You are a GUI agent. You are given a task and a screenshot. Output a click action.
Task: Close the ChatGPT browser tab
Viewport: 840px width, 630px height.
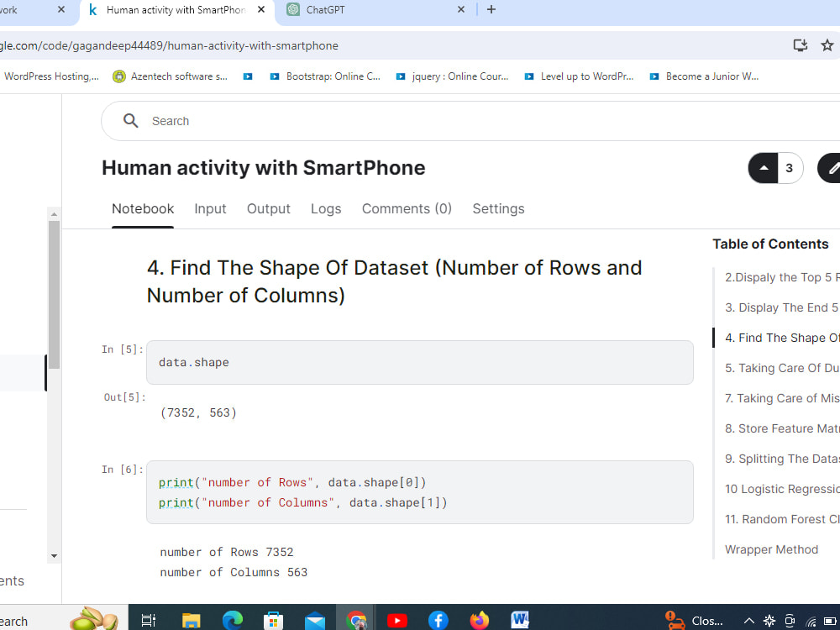pyautogui.click(x=460, y=9)
